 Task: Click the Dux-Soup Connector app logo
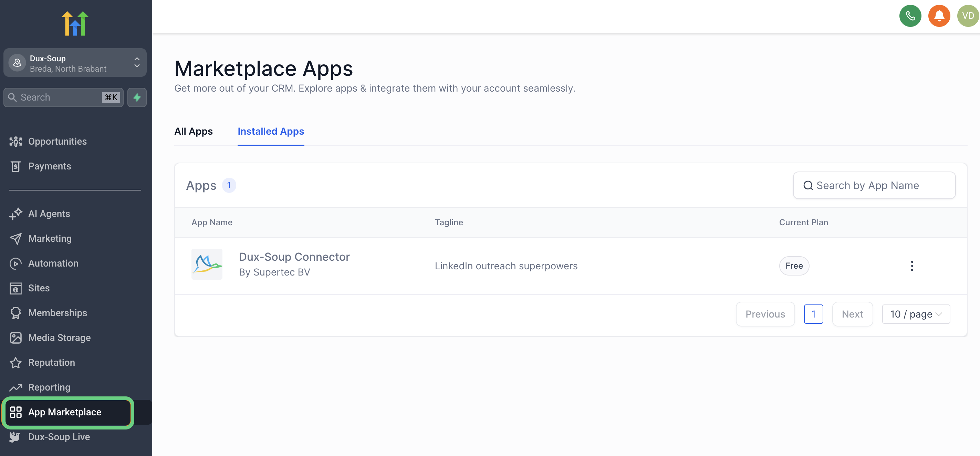pyautogui.click(x=207, y=264)
